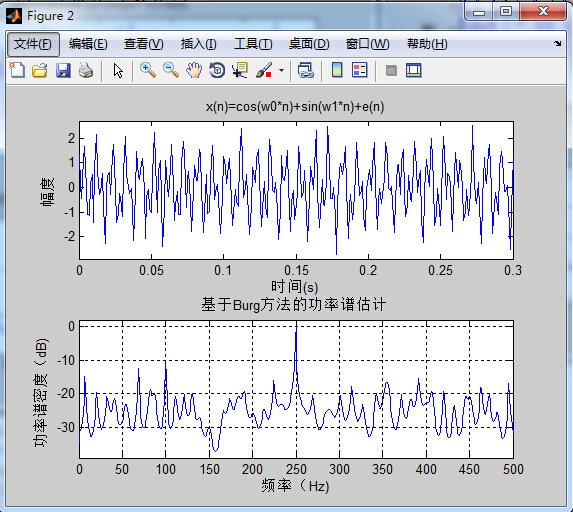The height and width of the screenshot is (512, 573).
Task: Activate the Zoom In magnifier tool
Action: click(148, 70)
